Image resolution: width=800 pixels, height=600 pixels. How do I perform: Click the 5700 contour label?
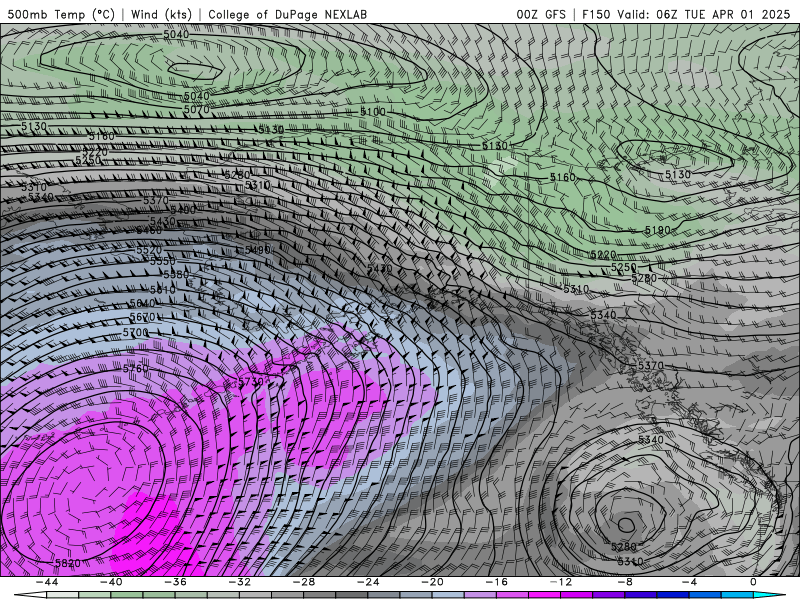(136, 333)
